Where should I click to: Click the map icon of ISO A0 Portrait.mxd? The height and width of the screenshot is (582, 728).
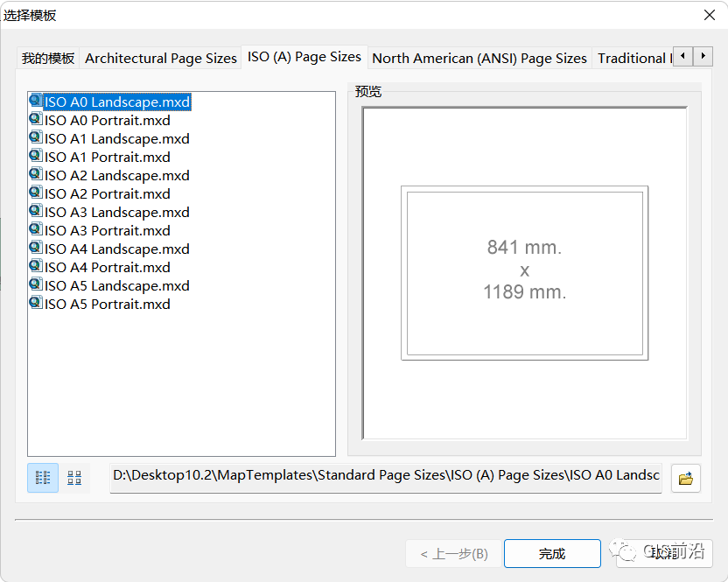[x=36, y=119]
